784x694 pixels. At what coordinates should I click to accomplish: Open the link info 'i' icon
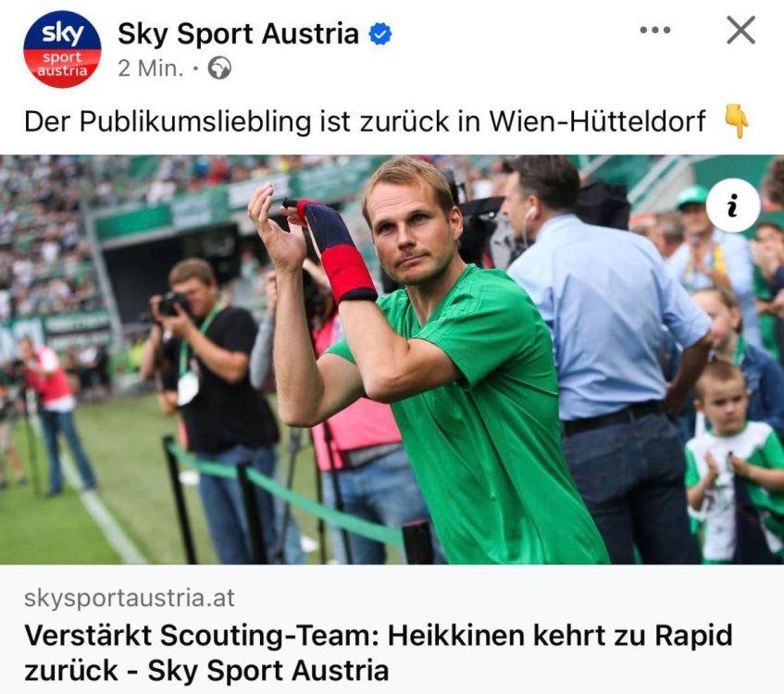[x=733, y=205]
